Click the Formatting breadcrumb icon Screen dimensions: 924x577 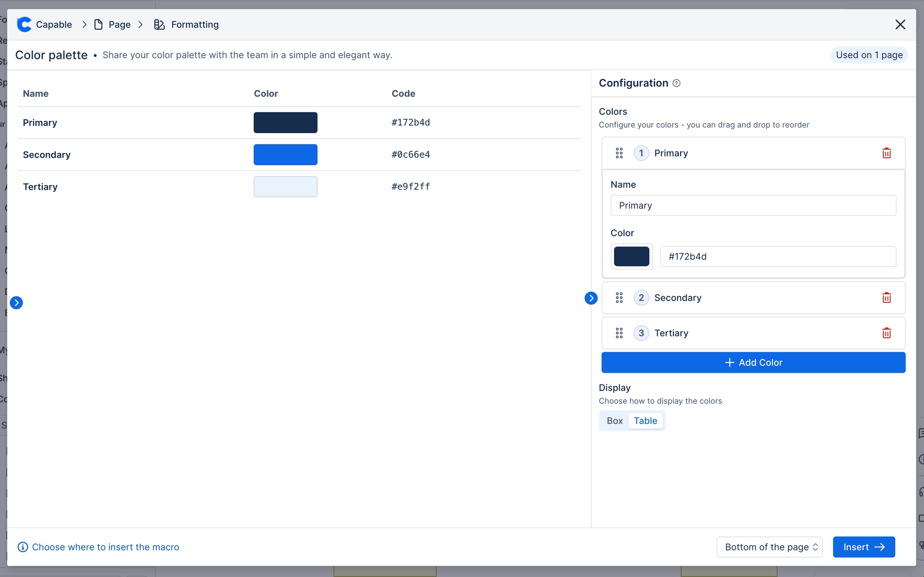click(x=159, y=24)
